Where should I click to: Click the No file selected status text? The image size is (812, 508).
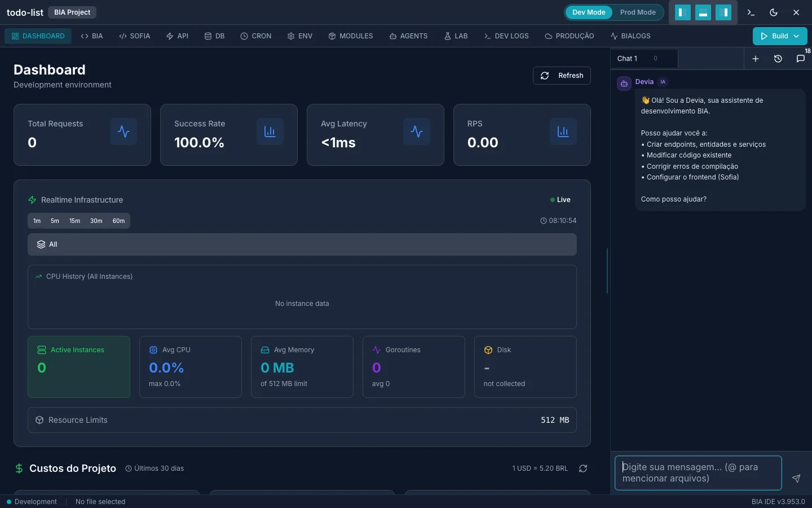click(x=100, y=502)
